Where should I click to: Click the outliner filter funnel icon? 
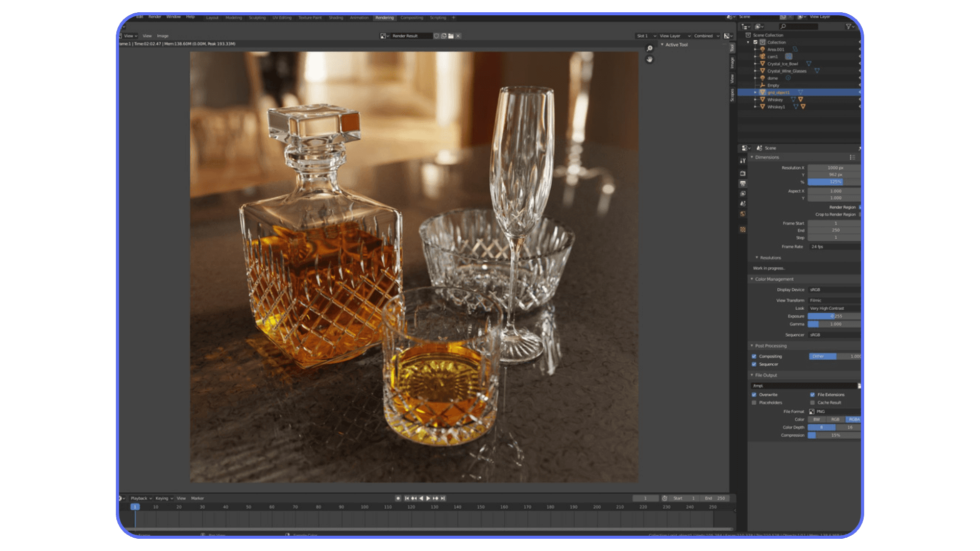[849, 27]
